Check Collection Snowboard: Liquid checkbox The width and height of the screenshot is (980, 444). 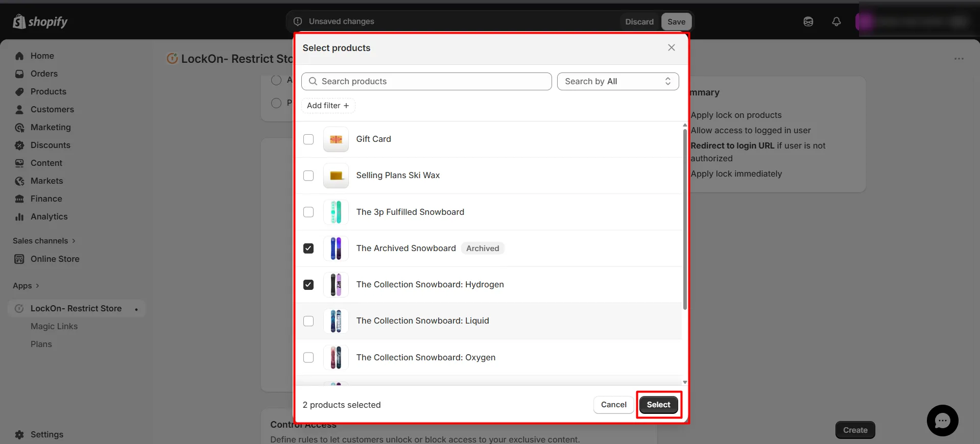[308, 321]
